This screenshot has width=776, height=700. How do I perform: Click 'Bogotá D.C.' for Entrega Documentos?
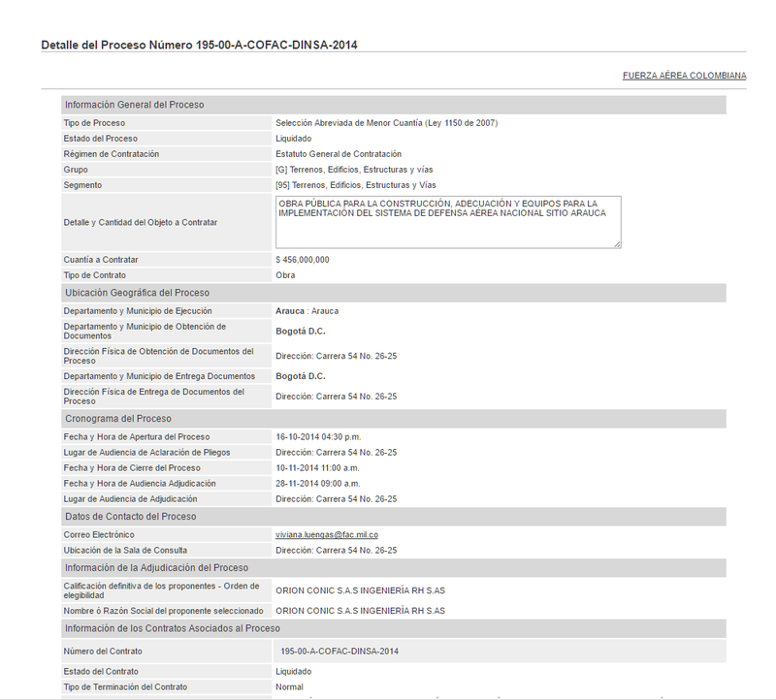pos(301,376)
